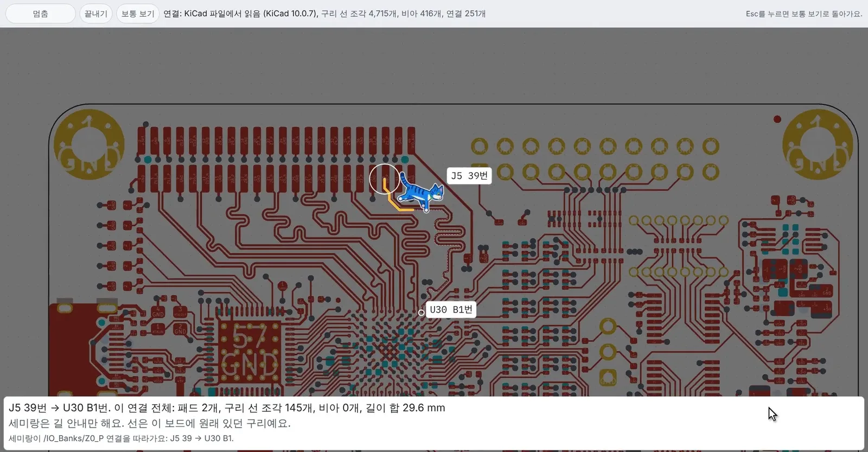This screenshot has width=868, height=452.
Task: Click the /IO_Banks/Z0_P net trace text
Action: coord(121,438)
